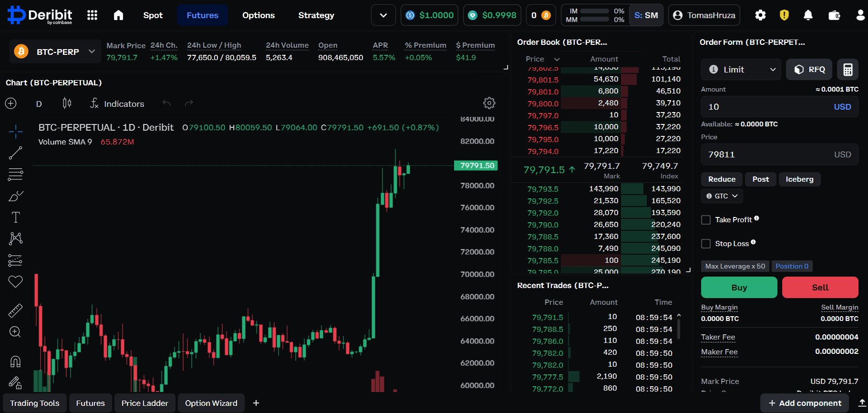This screenshot has height=413, width=868.
Task: Open the Price Ladder tab
Action: [145, 403]
